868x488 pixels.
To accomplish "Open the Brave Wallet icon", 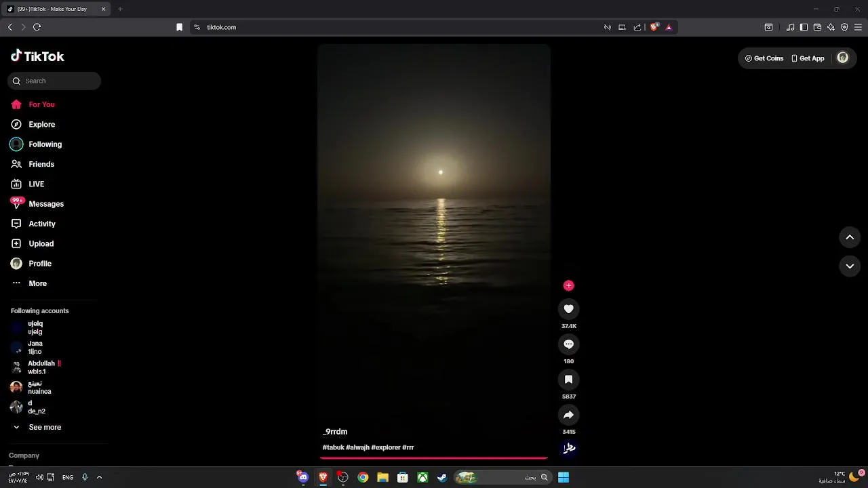I will click(817, 27).
